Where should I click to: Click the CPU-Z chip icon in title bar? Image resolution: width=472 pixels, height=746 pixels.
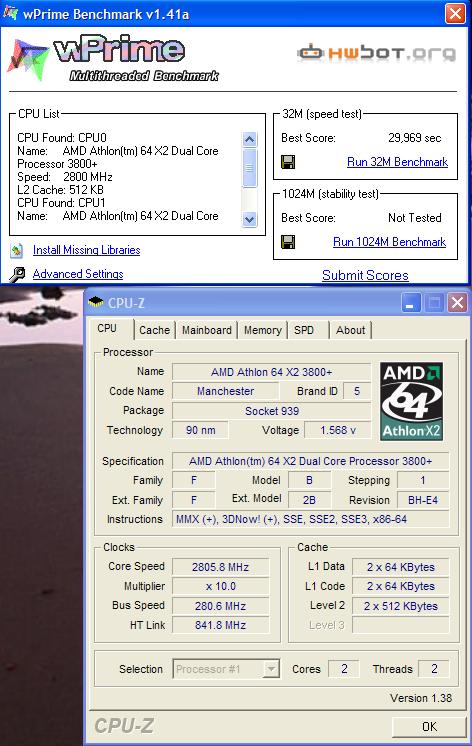click(x=96, y=302)
